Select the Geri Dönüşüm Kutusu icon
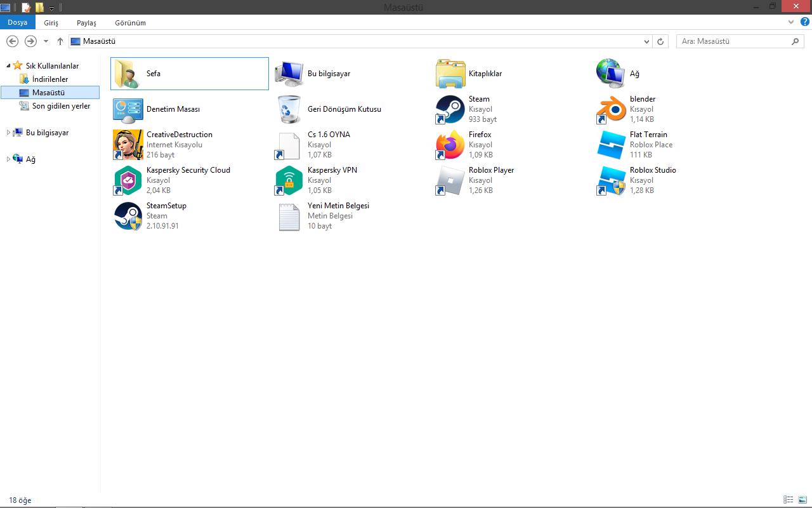Viewport: 812px width, 508px height. point(289,109)
